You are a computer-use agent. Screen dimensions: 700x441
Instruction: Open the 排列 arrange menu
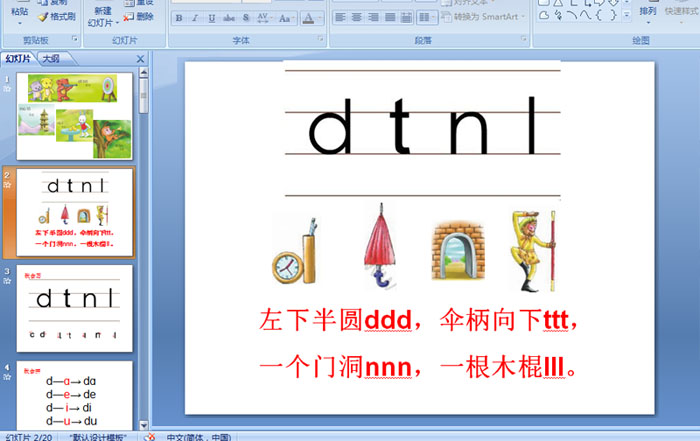click(x=648, y=13)
